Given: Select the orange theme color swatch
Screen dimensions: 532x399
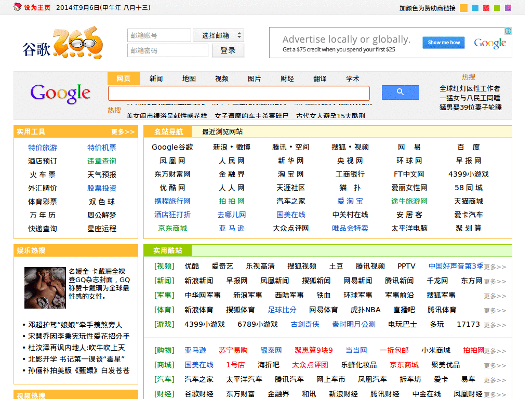Looking at the screenshot, I should (x=463, y=8).
